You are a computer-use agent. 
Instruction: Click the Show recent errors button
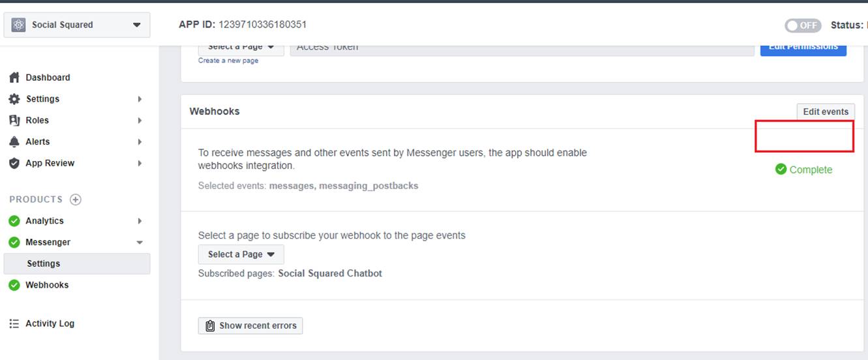(x=250, y=325)
